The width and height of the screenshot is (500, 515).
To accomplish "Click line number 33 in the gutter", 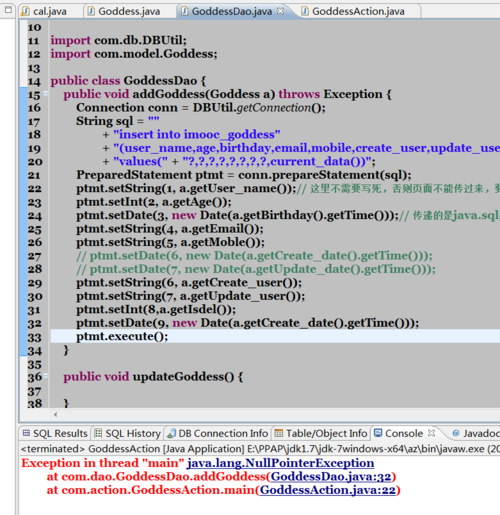I will (34, 337).
